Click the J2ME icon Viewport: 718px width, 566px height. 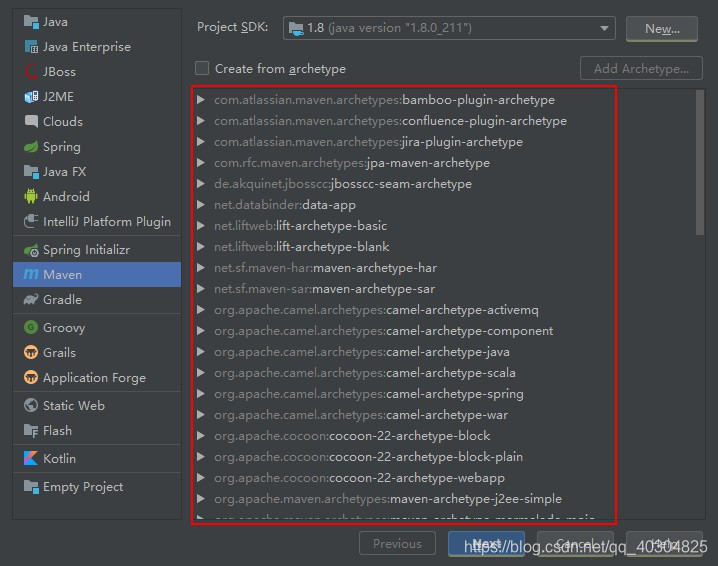coord(31,97)
